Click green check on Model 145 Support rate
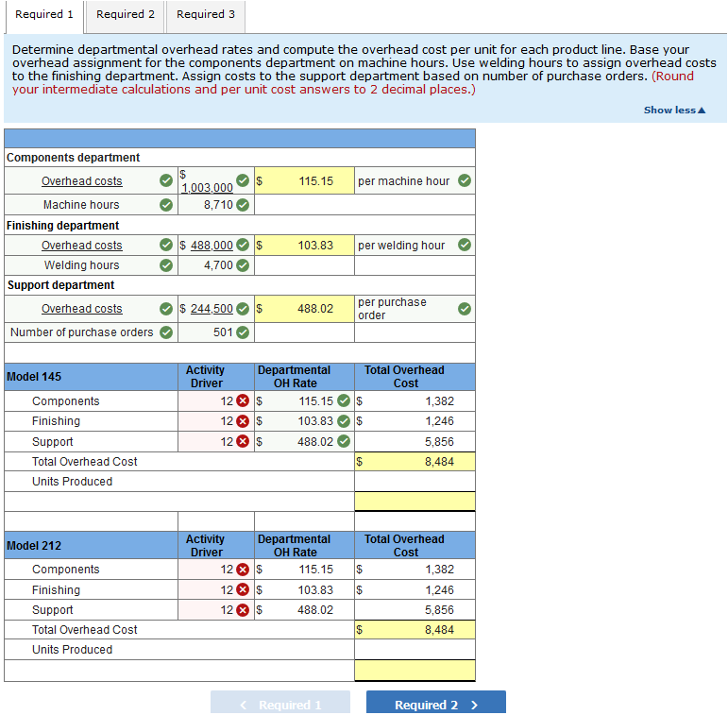The width and height of the screenshot is (728, 715). (x=343, y=441)
